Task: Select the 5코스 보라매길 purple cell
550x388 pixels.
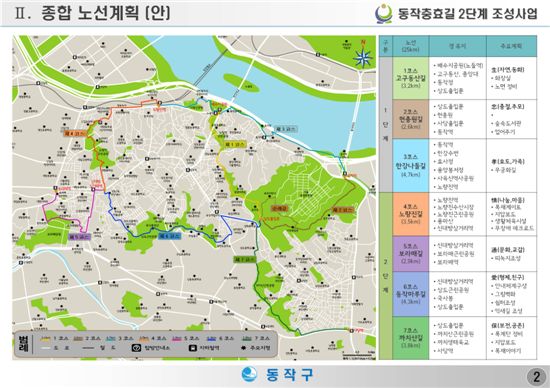Action: pos(410,254)
